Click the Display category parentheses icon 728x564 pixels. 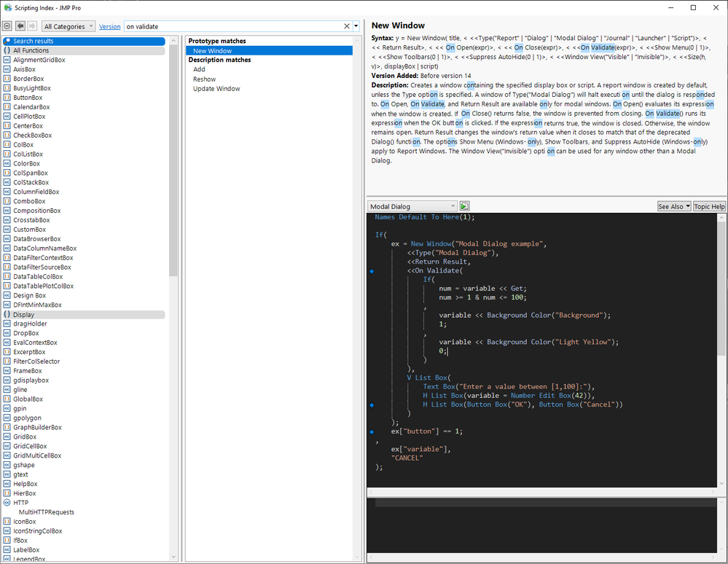[x=7, y=315]
